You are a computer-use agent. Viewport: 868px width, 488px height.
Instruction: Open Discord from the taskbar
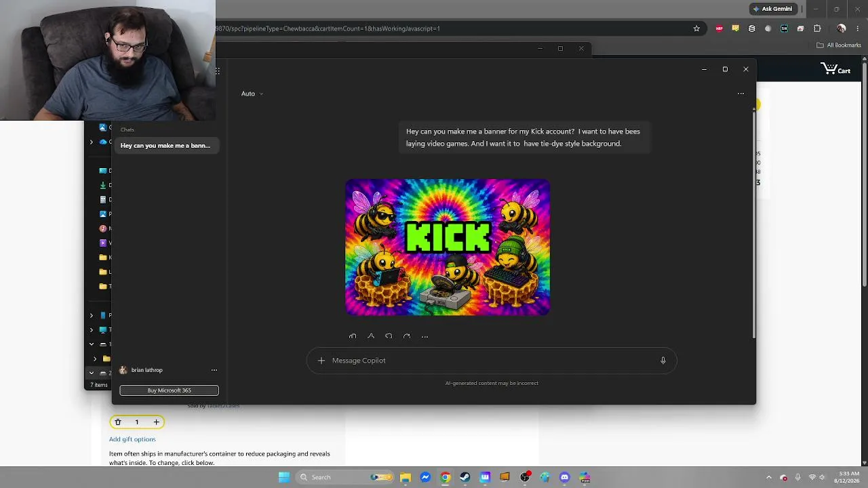pyautogui.click(x=565, y=477)
